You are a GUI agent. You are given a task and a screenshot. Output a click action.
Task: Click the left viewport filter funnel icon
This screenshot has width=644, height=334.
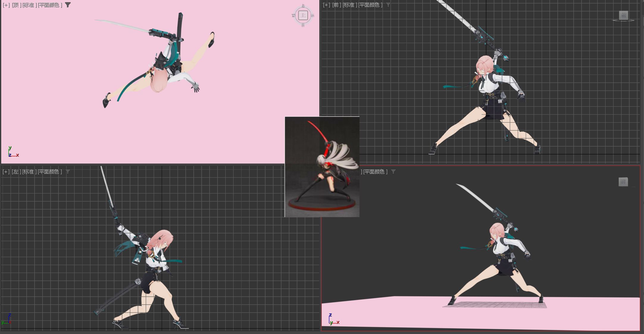coord(68,172)
